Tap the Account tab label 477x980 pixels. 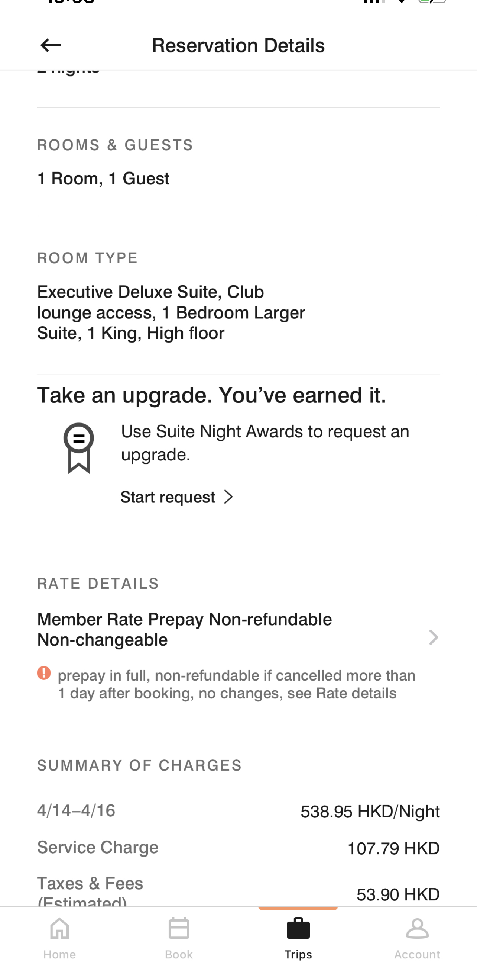(417, 954)
